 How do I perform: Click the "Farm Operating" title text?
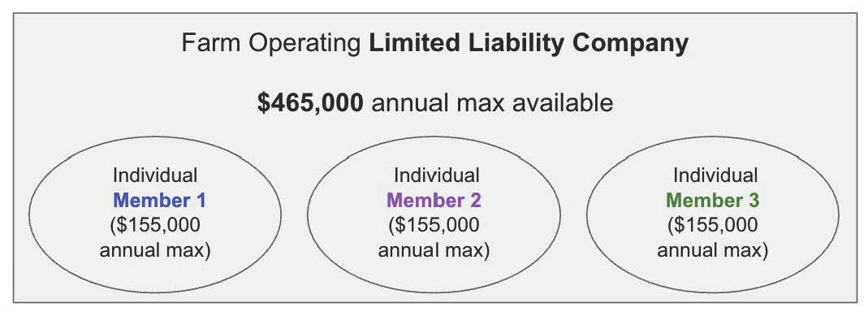(x=272, y=44)
